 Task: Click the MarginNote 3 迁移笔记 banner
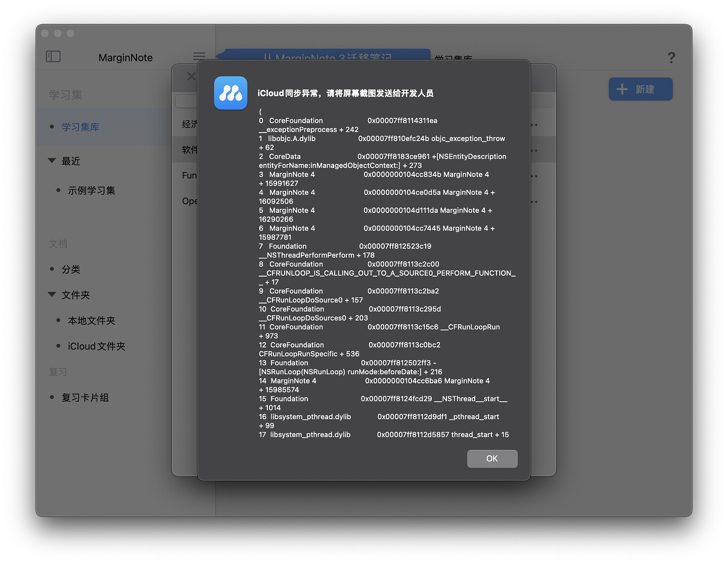pyautogui.click(x=327, y=55)
